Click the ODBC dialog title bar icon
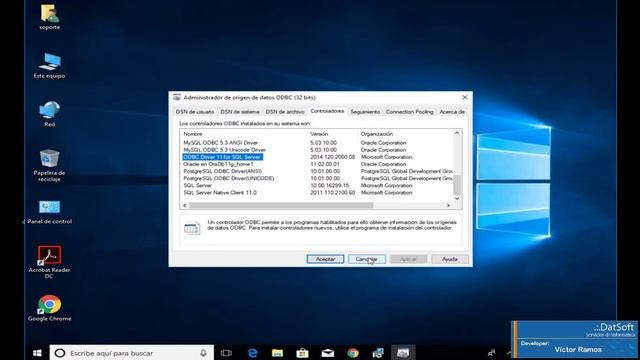The width and height of the screenshot is (640, 360). tap(177, 97)
